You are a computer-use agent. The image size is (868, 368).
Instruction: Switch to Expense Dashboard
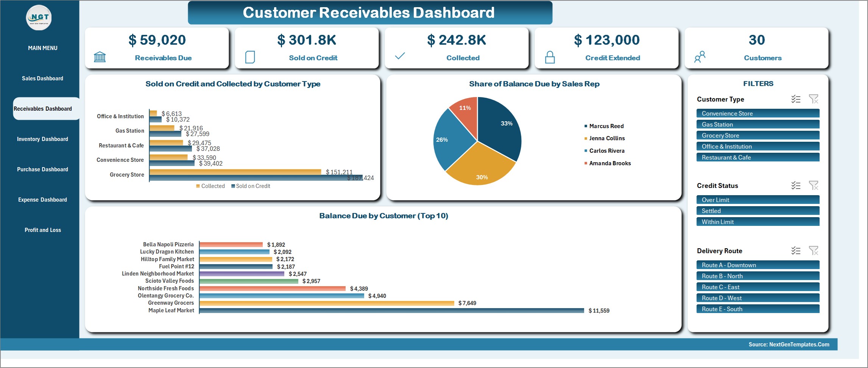click(42, 200)
